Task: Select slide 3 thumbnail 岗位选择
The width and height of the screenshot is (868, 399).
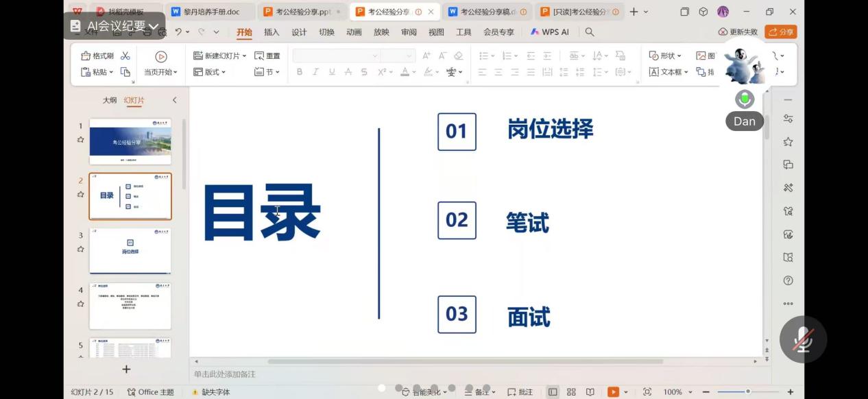Action: 130,251
